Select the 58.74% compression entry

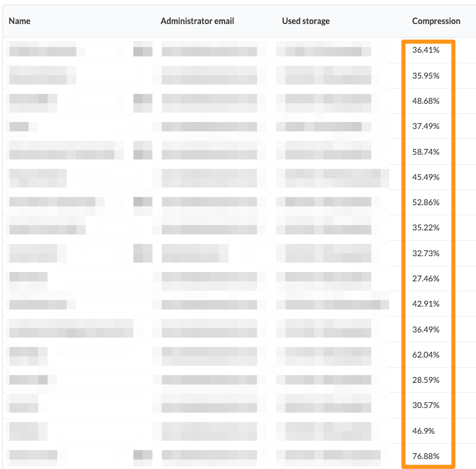pyautogui.click(x=426, y=152)
